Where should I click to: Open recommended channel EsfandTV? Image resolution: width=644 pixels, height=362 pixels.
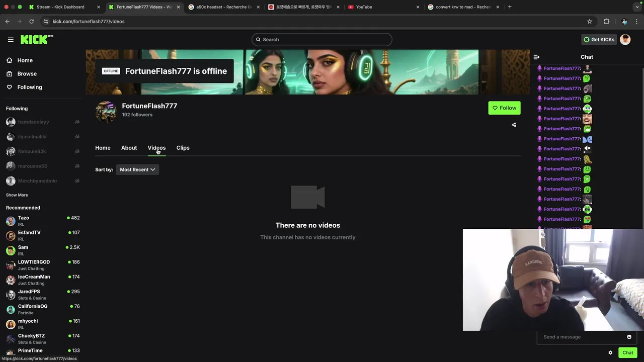(43, 235)
